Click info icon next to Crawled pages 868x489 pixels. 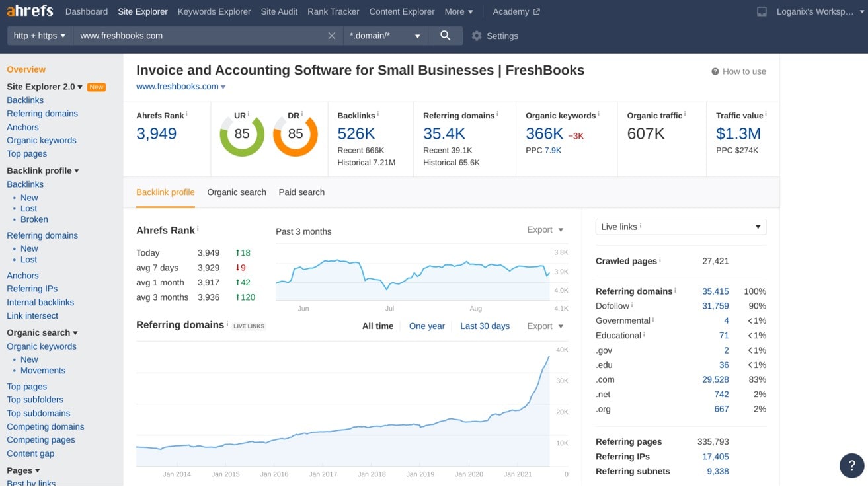(x=660, y=260)
